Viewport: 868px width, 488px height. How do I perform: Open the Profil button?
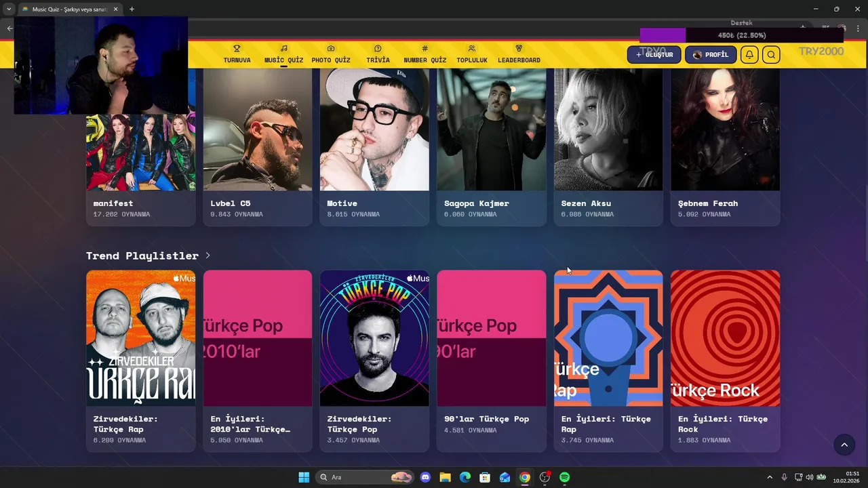(x=711, y=55)
